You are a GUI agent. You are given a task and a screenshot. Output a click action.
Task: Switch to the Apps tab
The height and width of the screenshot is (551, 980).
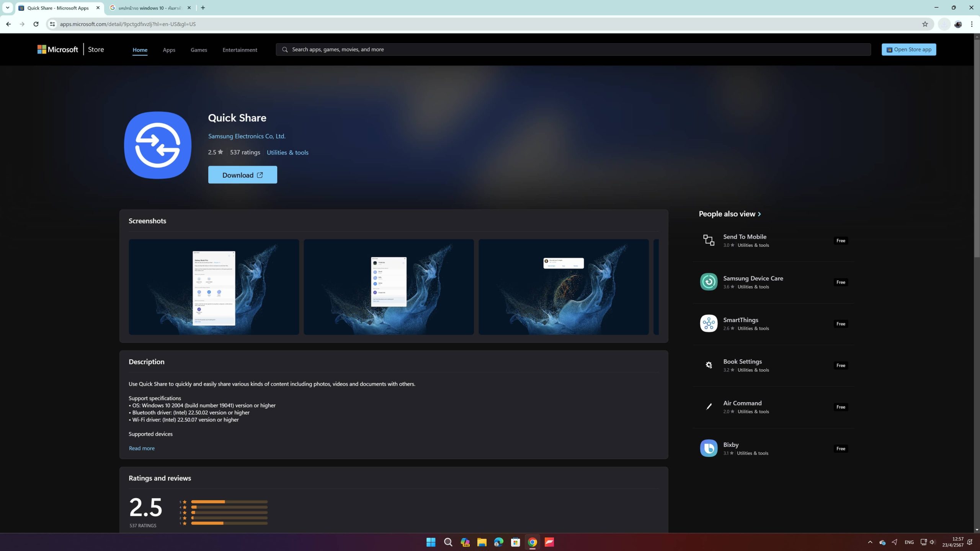(169, 50)
